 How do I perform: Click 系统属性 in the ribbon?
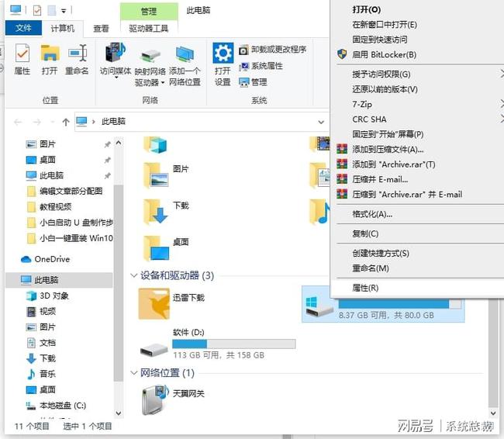click(x=261, y=66)
